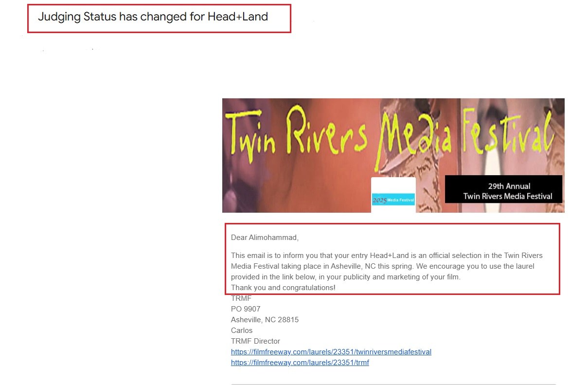Image resolution: width=588 pixels, height=385 pixels.
Task: Click the 29th Annual black label
Action: pyautogui.click(x=503, y=189)
